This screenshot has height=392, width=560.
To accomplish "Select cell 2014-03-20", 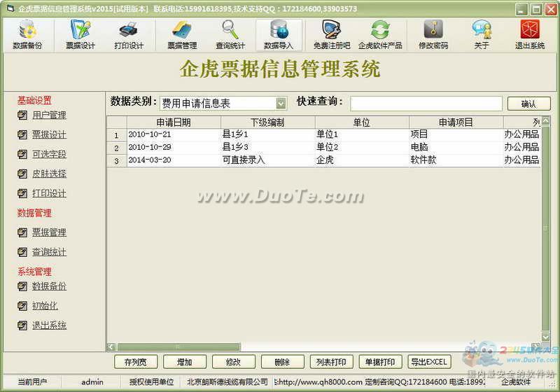I will [x=174, y=160].
